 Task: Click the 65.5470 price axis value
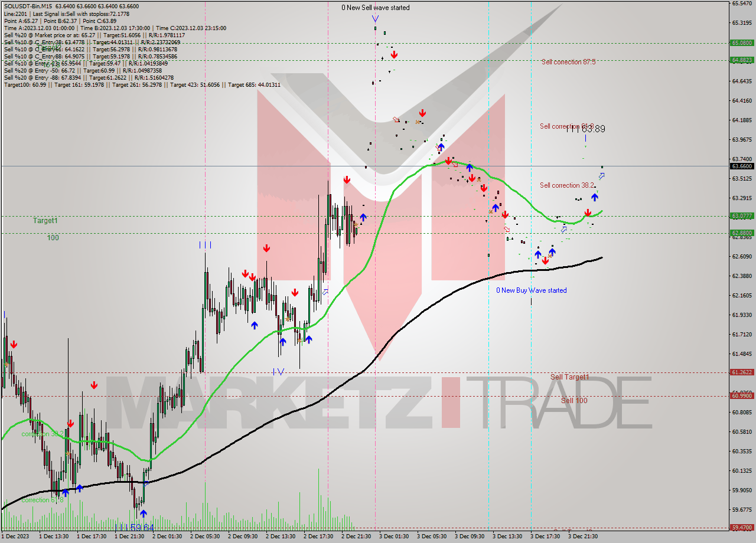click(x=741, y=4)
